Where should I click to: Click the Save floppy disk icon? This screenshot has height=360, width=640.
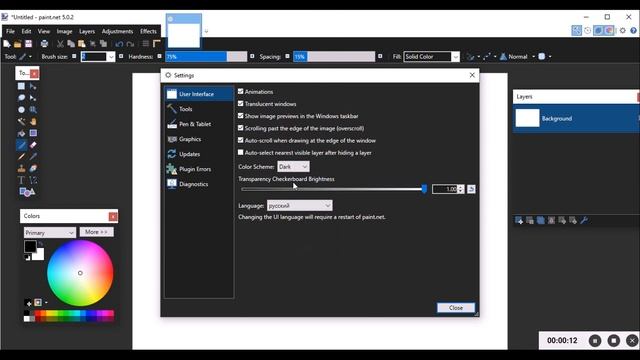click(x=29, y=44)
